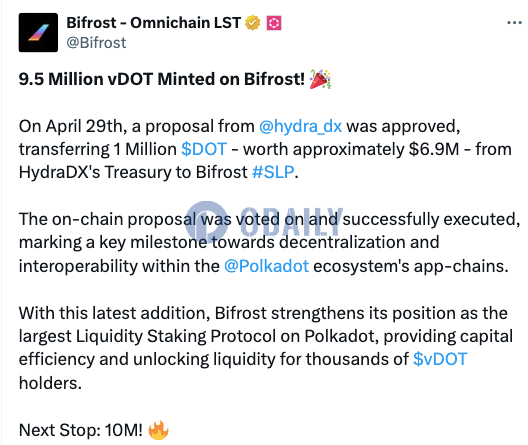528x445 pixels.
Task: Click the headline 9.5 Million vDOT Minted
Action: [x=162, y=79]
